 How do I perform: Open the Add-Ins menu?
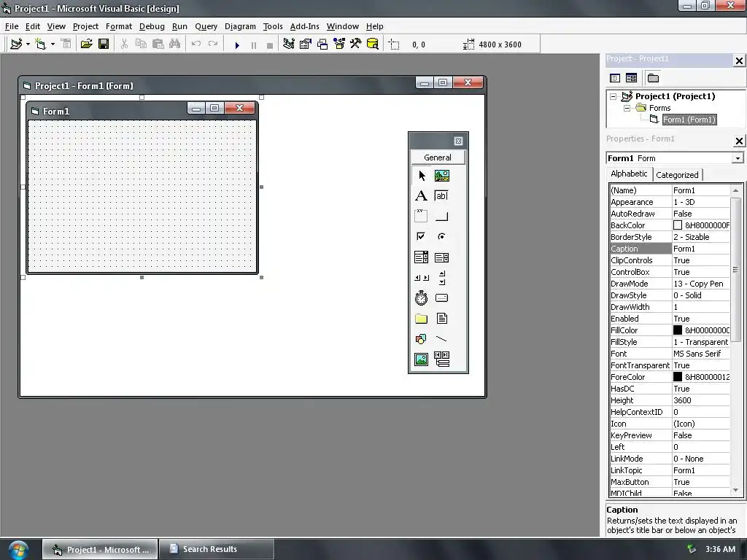tap(304, 27)
